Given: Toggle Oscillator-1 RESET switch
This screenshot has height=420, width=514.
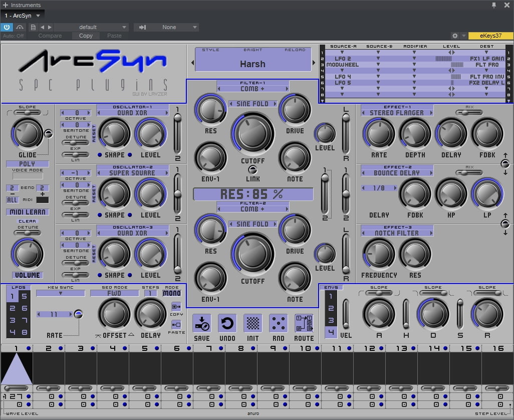Looking at the screenshot, I should [x=94, y=133].
